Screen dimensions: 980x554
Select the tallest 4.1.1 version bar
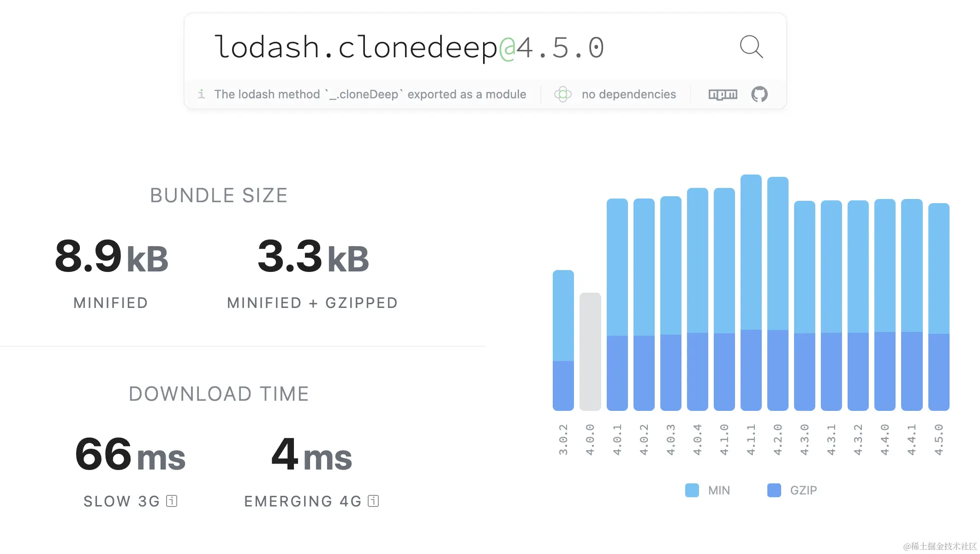(x=751, y=292)
